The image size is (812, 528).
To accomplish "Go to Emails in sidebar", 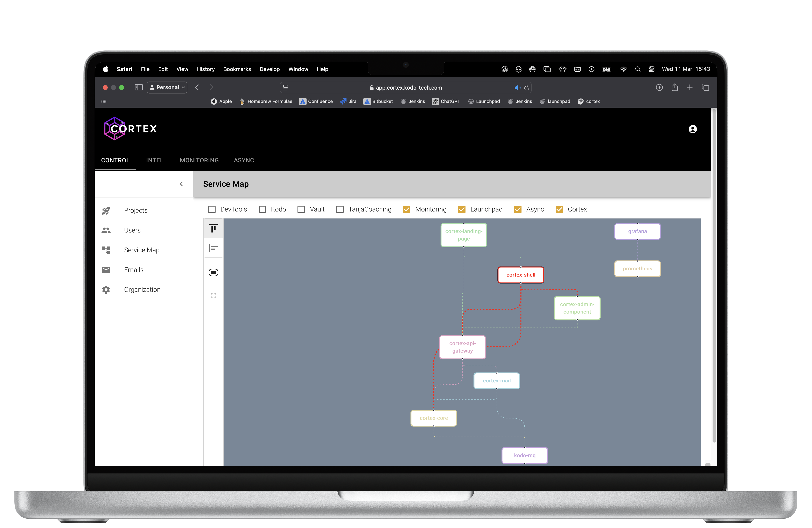I will 133,270.
